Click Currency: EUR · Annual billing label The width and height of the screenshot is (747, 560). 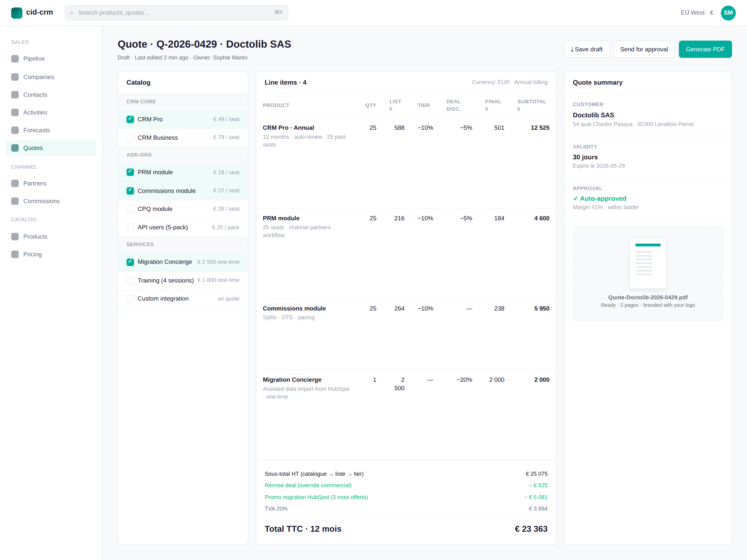tap(510, 82)
